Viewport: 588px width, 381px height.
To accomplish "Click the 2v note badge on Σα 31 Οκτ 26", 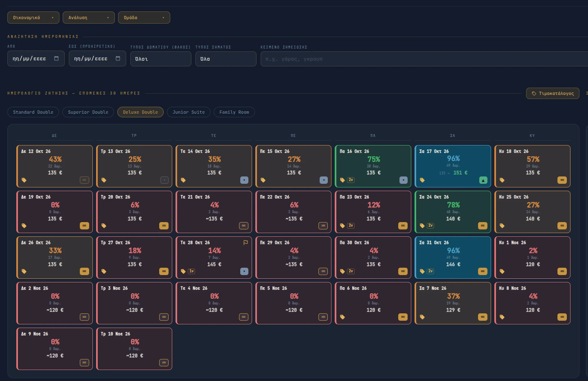I will pyautogui.click(x=430, y=271).
